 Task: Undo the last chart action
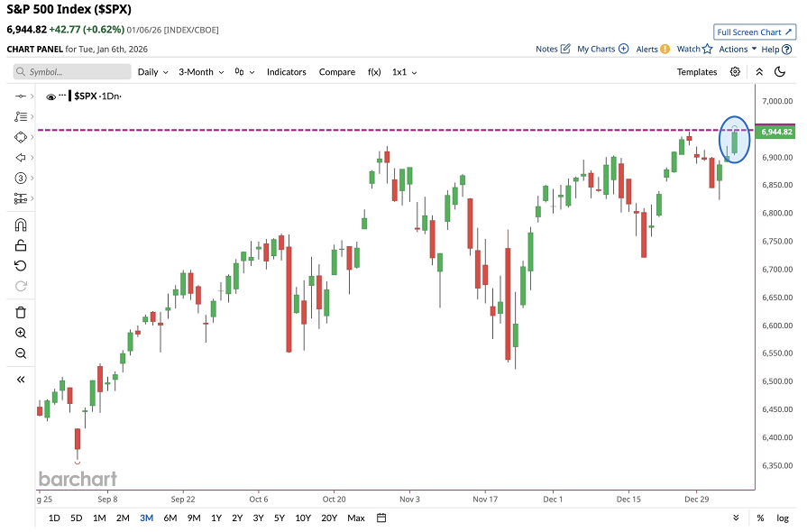[x=21, y=265]
